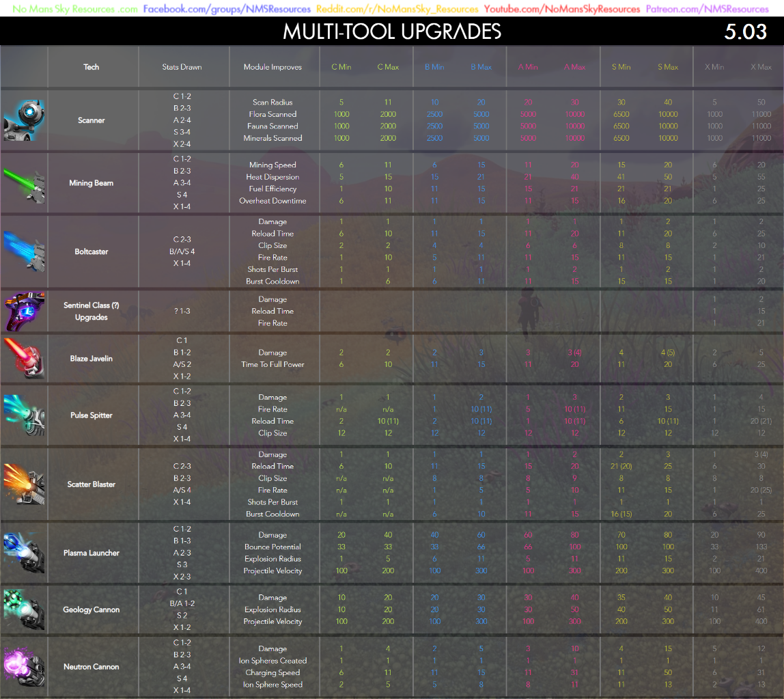Click the blue Boltcaster icon
Screen dimensions: 784x699
(x=24, y=251)
